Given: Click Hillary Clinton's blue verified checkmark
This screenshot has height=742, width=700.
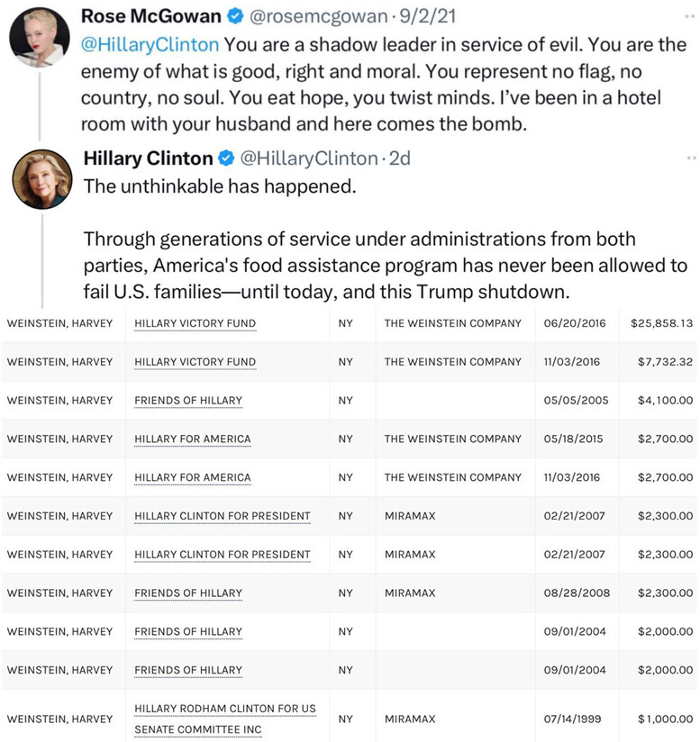Looking at the screenshot, I should [225, 158].
